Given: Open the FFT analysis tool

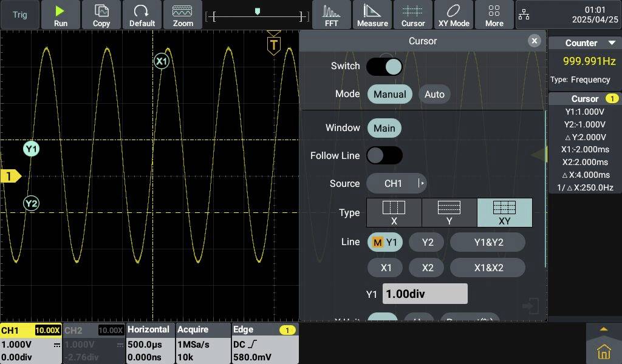Looking at the screenshot, I should pyautogui.click(x=332, y=13).
